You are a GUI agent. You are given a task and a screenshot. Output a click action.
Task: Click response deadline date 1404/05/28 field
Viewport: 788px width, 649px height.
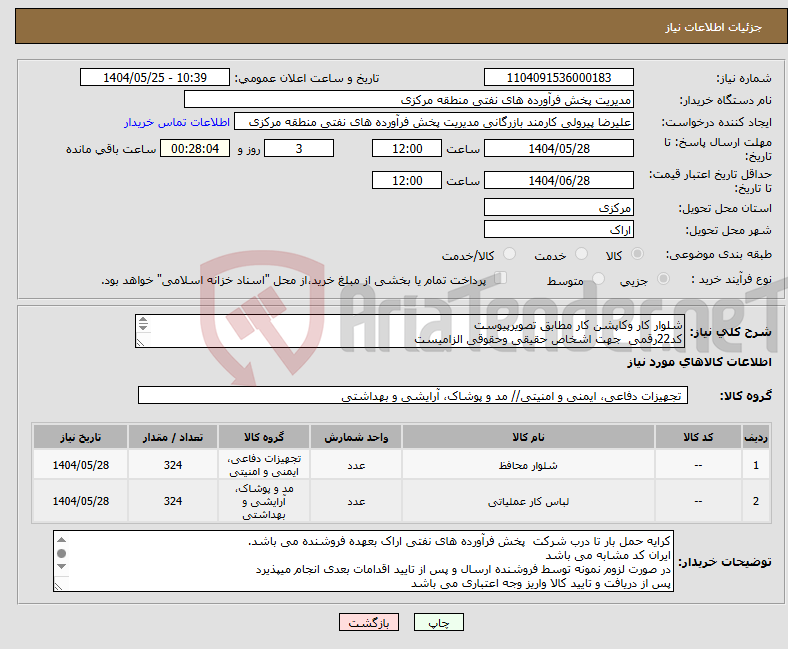pos(559,148)
